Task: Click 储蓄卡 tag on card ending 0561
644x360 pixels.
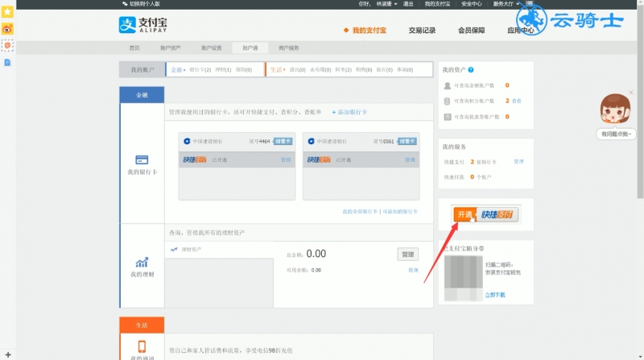Action: (x=407, y=142)
